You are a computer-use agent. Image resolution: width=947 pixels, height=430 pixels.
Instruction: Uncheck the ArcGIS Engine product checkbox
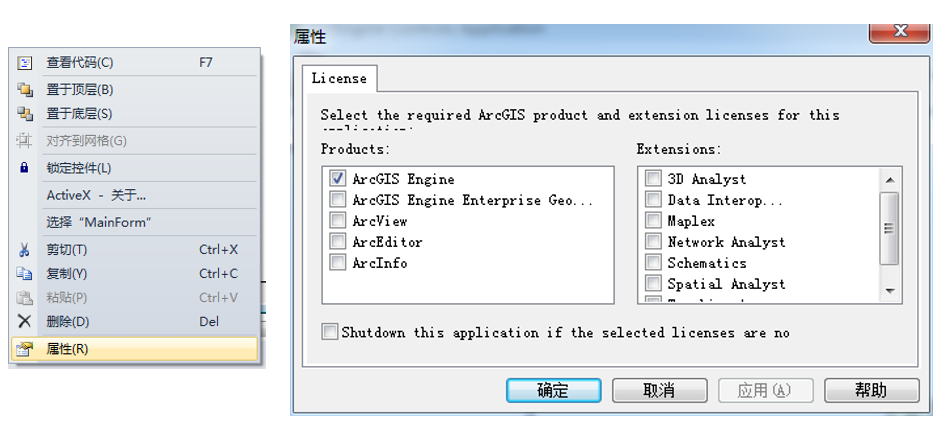337,179
